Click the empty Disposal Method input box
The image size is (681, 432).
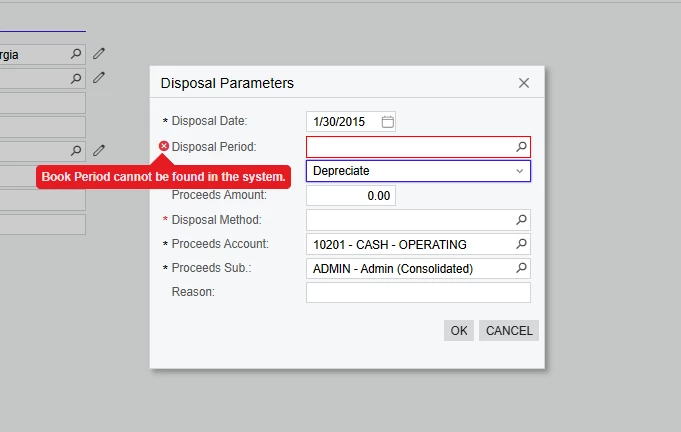pos(409,220)
